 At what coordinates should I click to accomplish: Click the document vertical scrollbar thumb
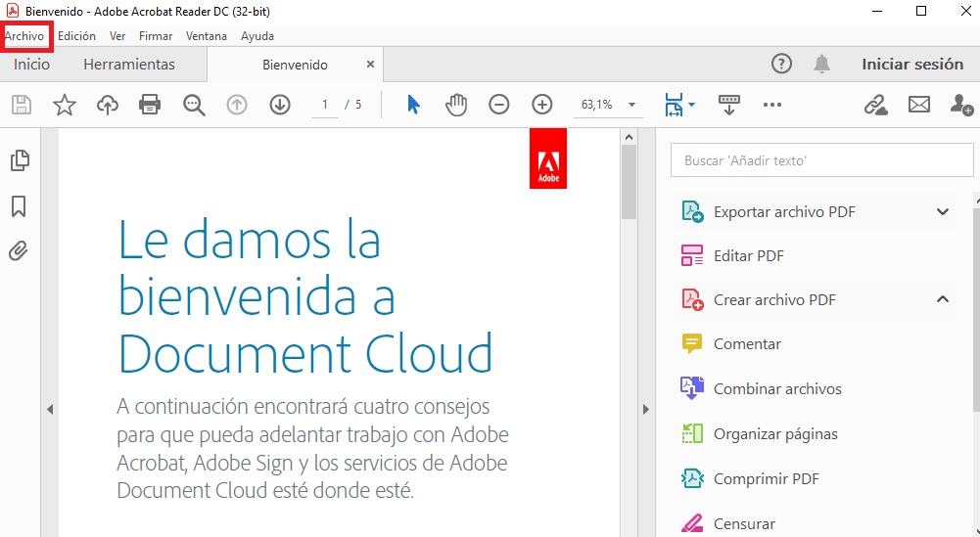629,182
